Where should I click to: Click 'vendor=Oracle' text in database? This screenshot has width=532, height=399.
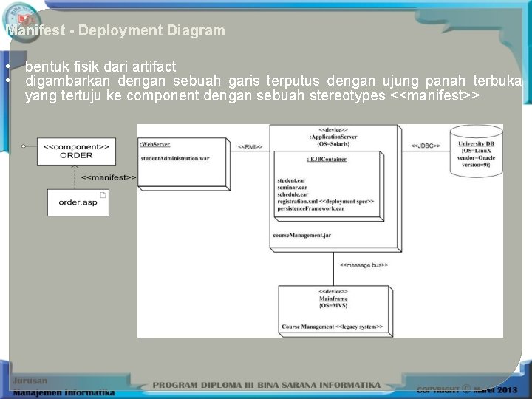click(x=476, y=158)
